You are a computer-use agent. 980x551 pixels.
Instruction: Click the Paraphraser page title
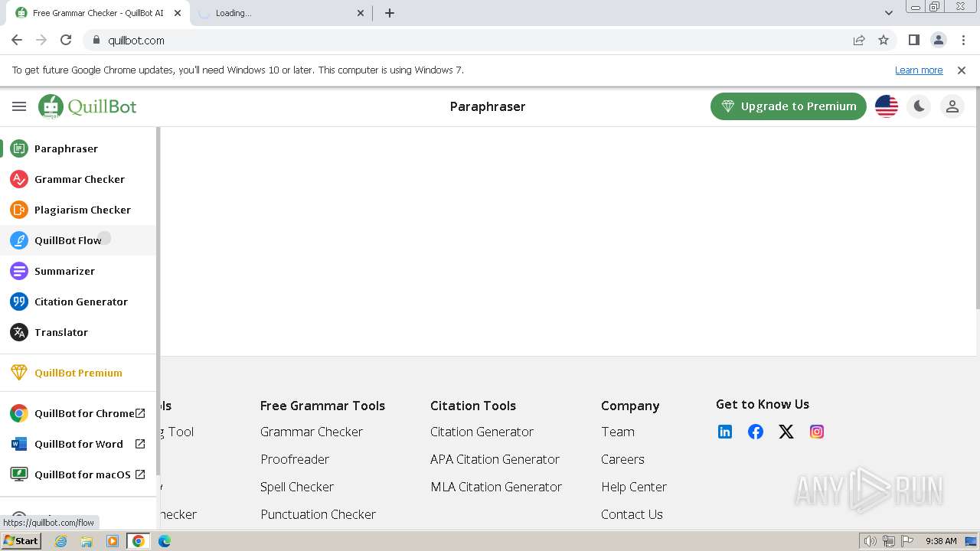pyautogui.click(x=488, y=106)
